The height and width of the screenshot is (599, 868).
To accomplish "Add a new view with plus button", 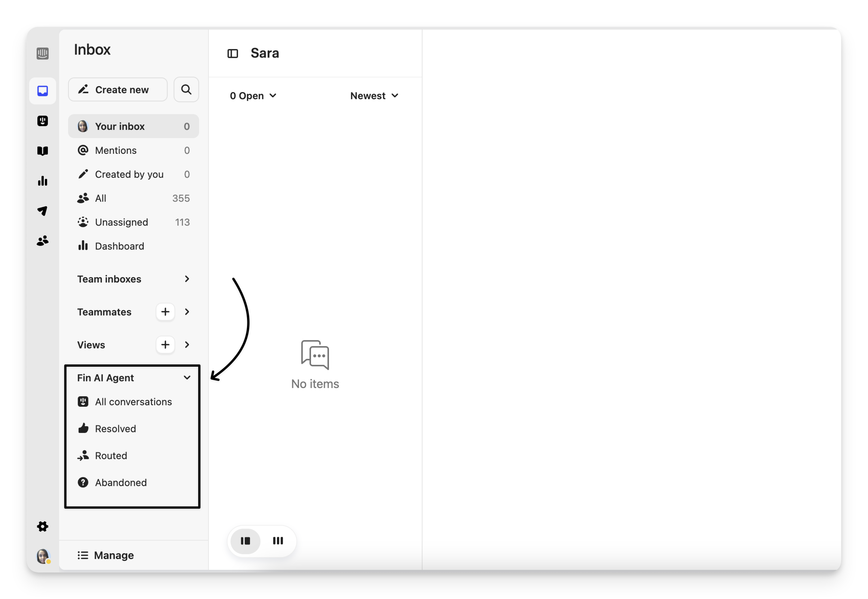I will (x=165, y=345).
